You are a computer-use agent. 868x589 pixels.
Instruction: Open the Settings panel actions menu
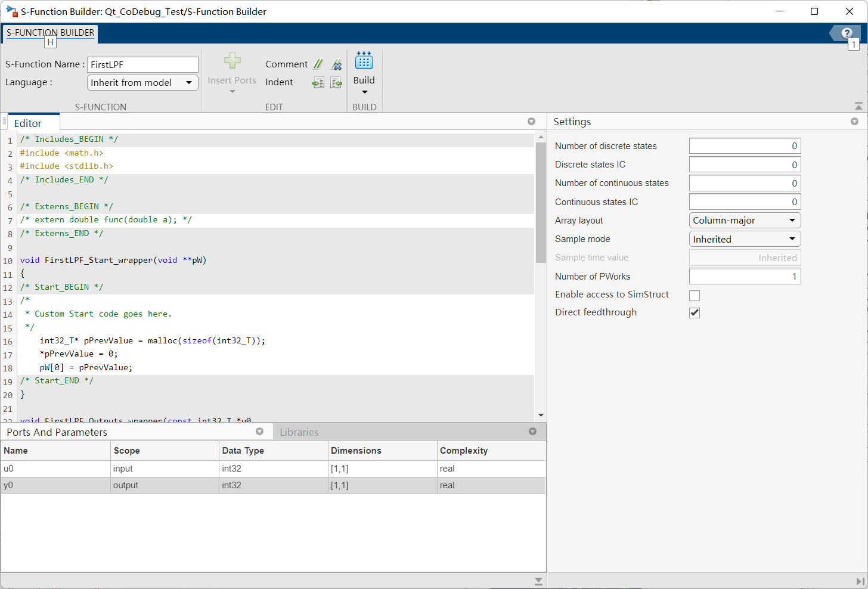[854, 122]
